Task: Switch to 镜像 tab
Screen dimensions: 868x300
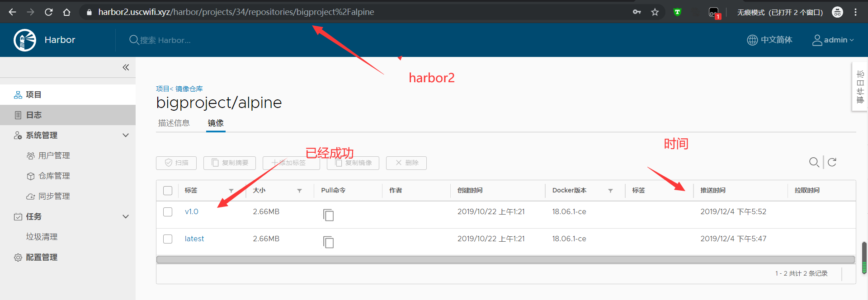Action: click(x=216, y=123)
